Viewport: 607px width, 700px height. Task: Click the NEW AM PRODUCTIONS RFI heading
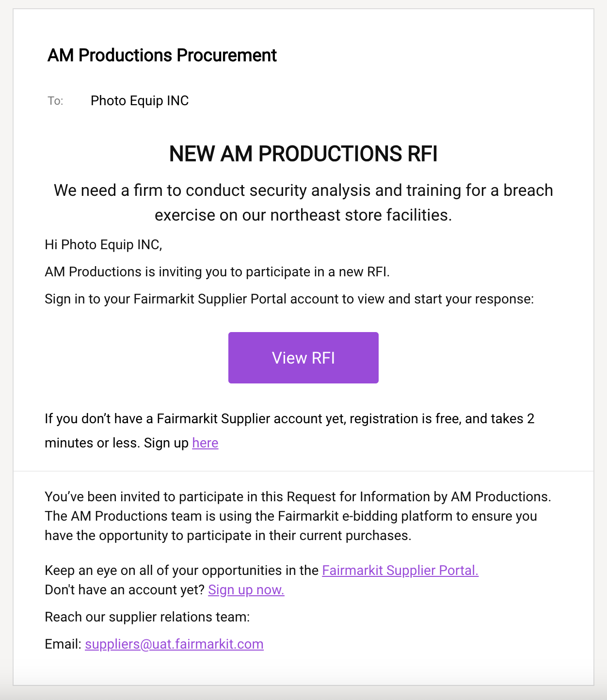303,154
